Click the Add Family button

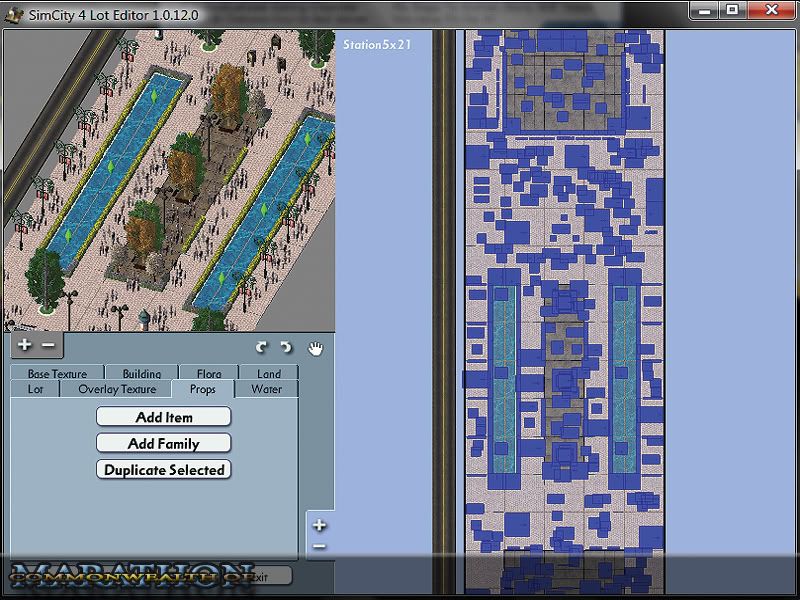(163, 443)
